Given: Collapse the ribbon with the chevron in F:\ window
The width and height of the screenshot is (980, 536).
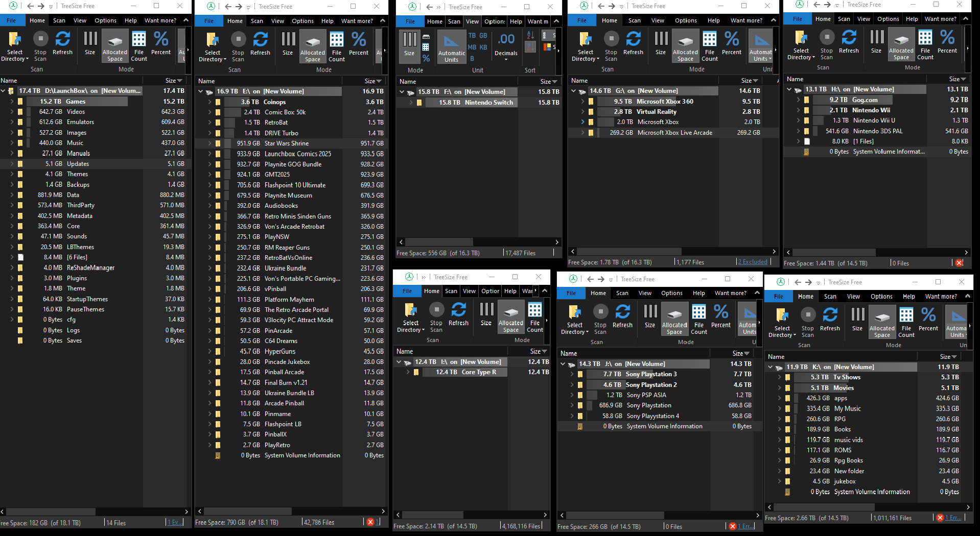Looking at the screenshot, I should click(x=556, y=21).
